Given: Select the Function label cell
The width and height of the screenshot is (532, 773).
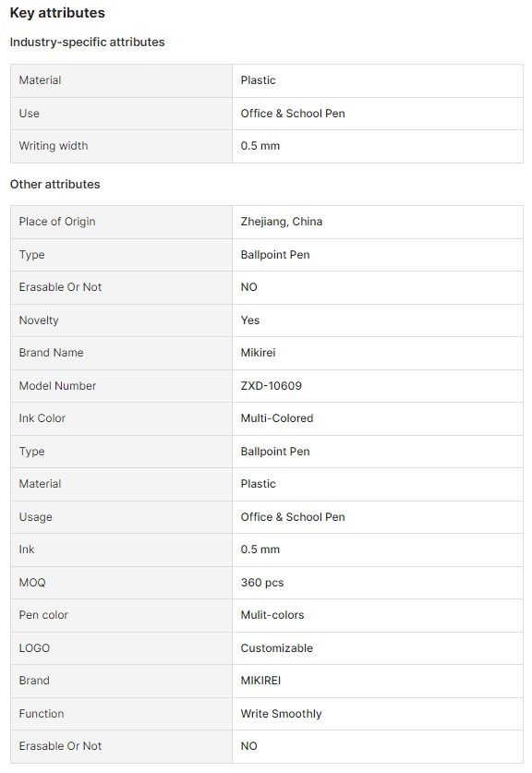Looking at the screenshot, I should [121, 714].
